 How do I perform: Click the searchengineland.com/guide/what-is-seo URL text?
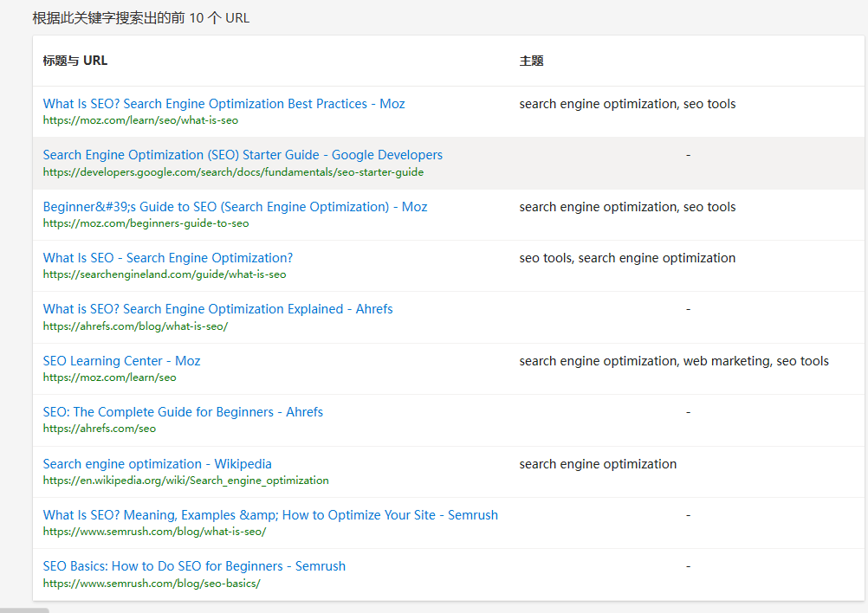164,274
